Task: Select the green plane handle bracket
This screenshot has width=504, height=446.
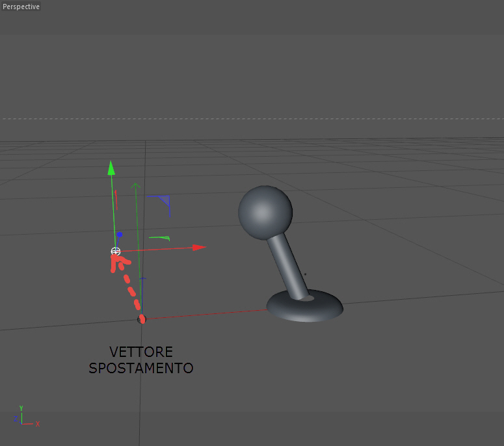Action: click(x=159, y=238)
